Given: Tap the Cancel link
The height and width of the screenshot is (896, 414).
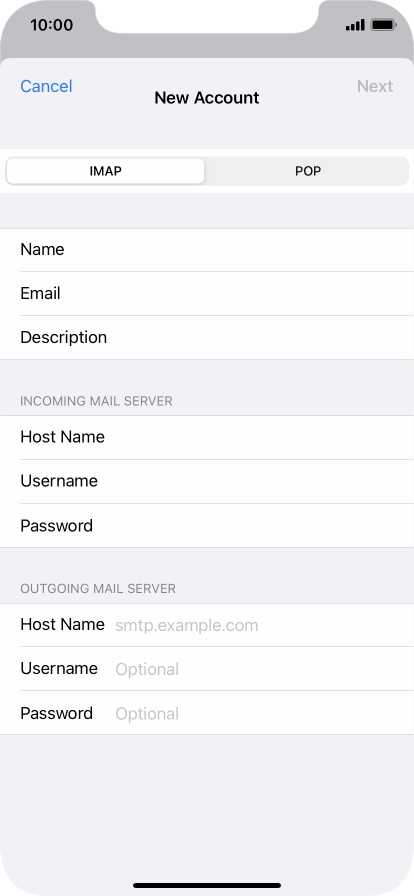Looking at the screenshot, I should tap(46, 86).
